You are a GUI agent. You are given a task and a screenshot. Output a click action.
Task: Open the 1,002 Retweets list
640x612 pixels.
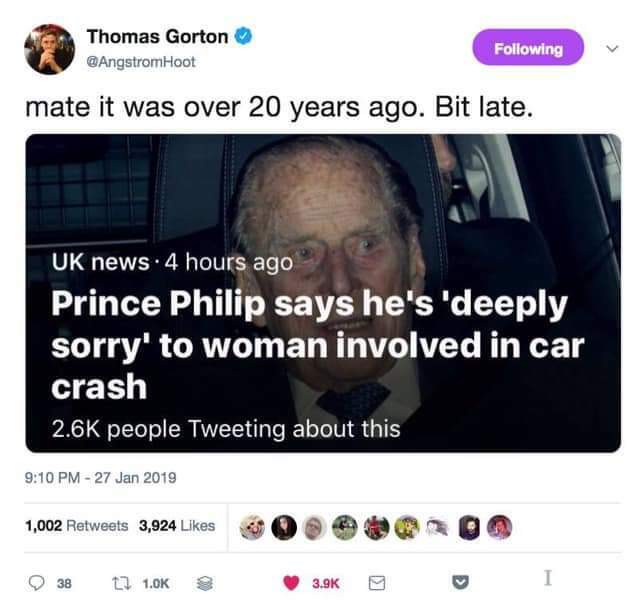click(x=76, y=525)
